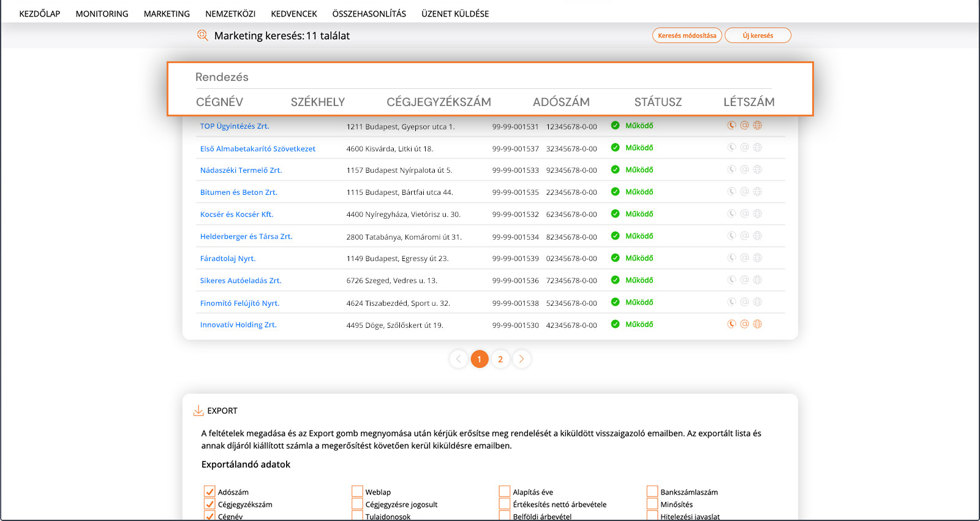This screenshot has height=521, width=980.
Task: Open the Finomító Felújító Nyrt. link
Action: point(239,303)
